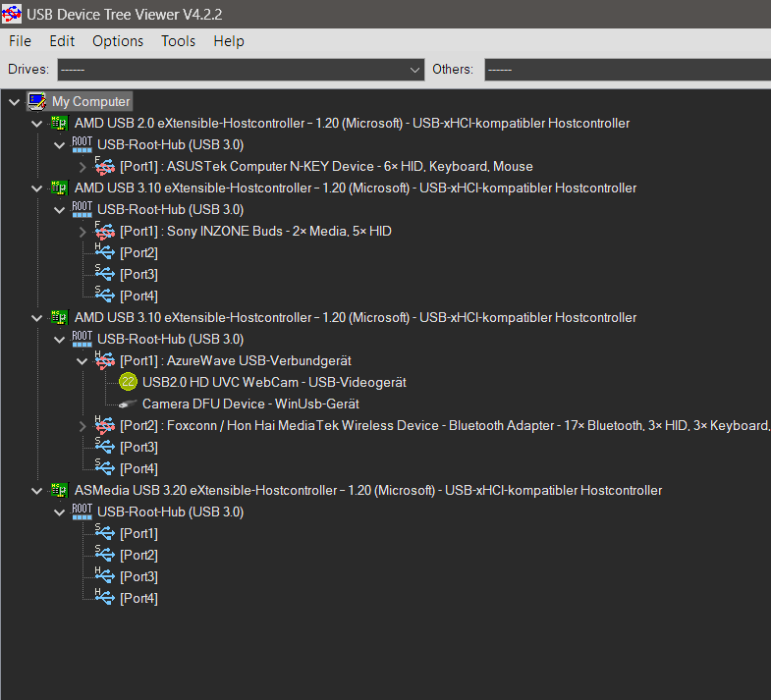Select USB2.0 HD UVC WebCam entry
The image size is (771, 700).
tap(274, 382)
